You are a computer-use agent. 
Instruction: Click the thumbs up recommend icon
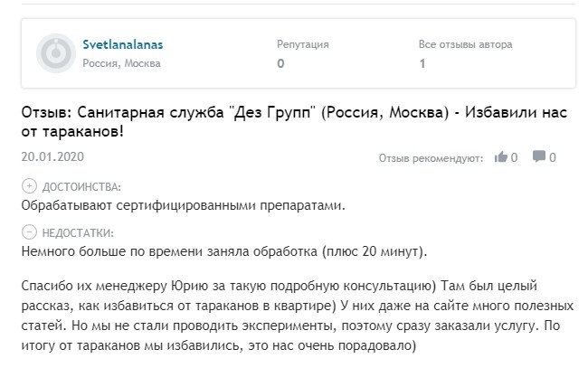pos(500,157)
